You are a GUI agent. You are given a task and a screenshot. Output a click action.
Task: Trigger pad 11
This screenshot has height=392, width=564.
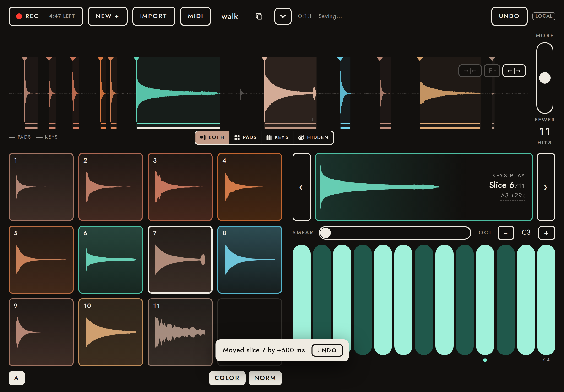pos(180,332)
